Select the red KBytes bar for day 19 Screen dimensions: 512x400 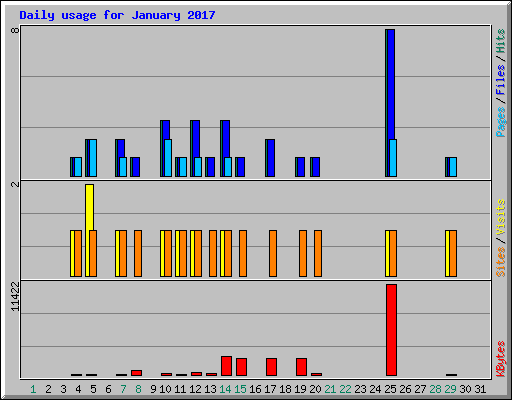pos(301,367)
